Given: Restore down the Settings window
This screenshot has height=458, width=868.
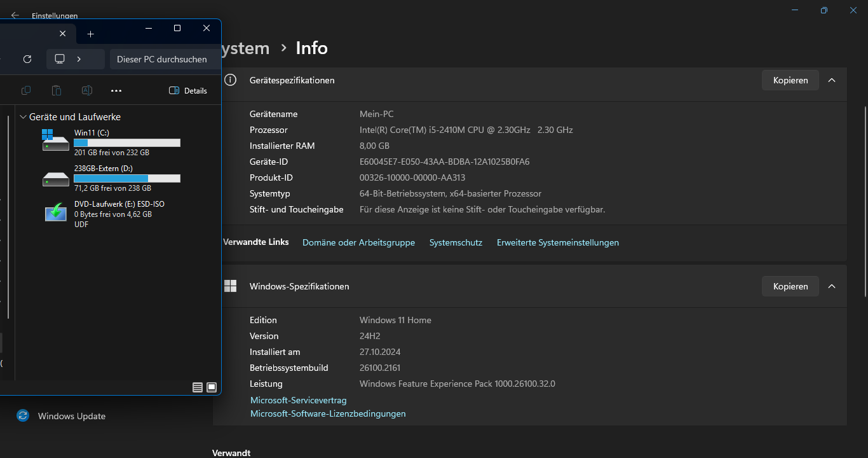Looking at the screenshot, I should pos(824,10).
